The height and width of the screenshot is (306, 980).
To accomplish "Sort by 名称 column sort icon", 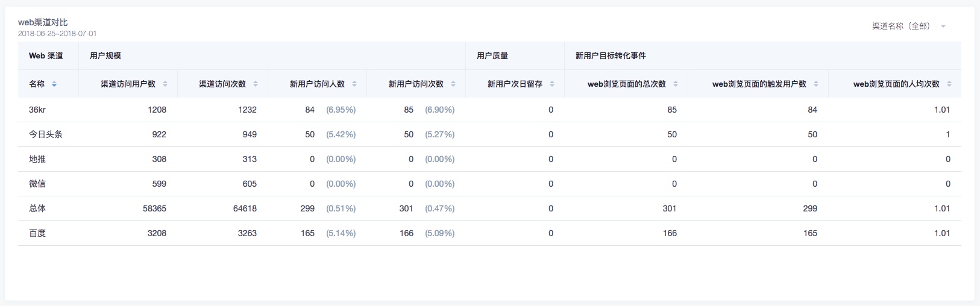I will coord(54,84).
